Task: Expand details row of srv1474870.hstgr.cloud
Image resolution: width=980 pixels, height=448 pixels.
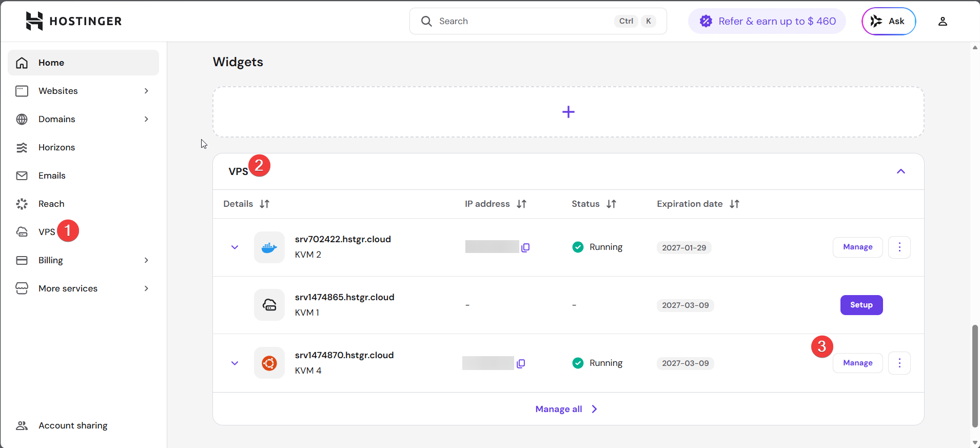Action: pyautogui.click(x=234, y=363)
